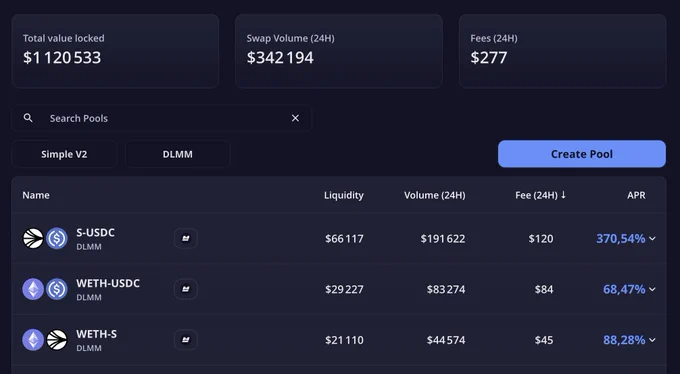Image resolution: width=680 pixels, height=374 pixels.
Task: Click the $83 274 volume value
Action: [446, 289]
